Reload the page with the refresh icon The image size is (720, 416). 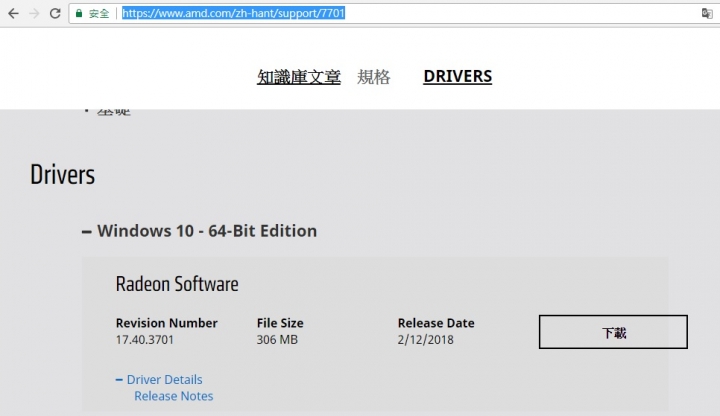(x=55, y=13)
